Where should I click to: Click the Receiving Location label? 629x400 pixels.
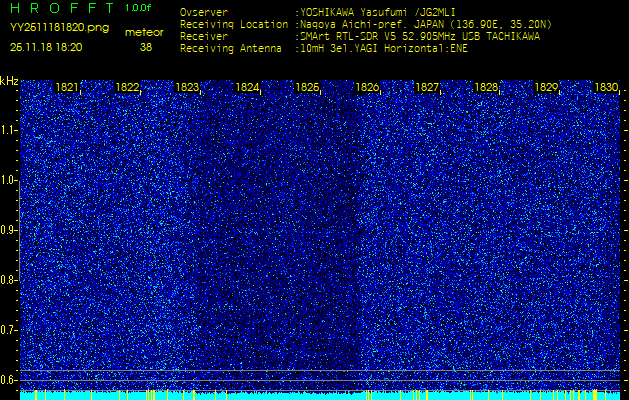[234, 25]
